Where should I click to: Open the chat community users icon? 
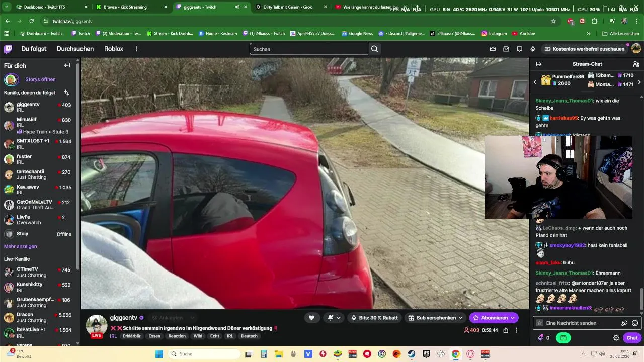636,64
